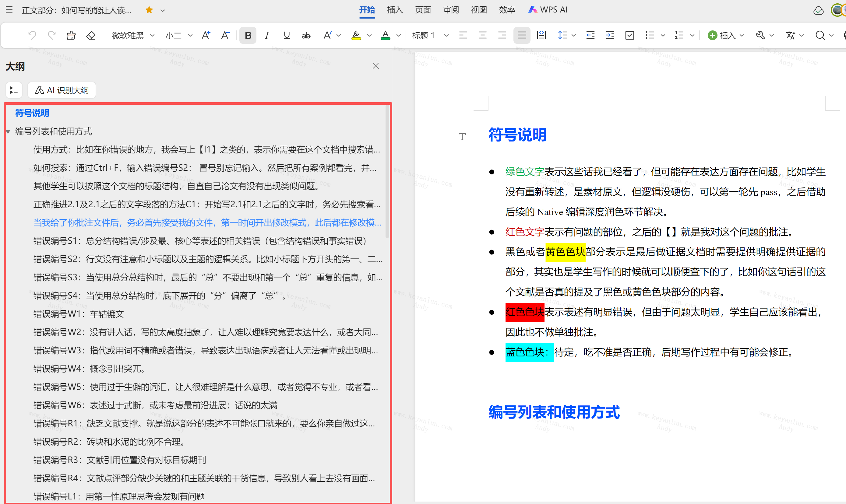Apply green font color
846x504 pixels.
coord(385,35)
